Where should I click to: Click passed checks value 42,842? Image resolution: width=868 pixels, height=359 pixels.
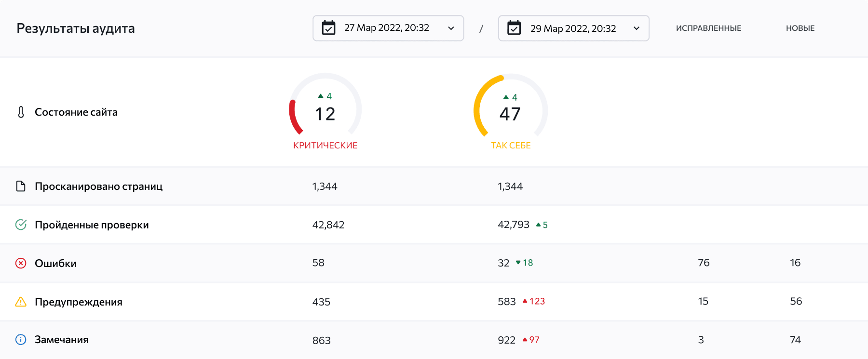(328, 225)
